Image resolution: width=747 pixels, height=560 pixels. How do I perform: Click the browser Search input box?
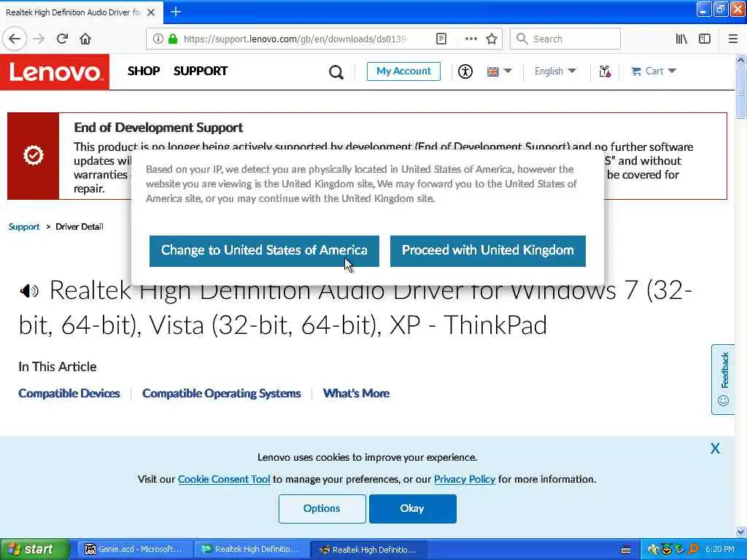pyautogui.click(x=565, y=39)
